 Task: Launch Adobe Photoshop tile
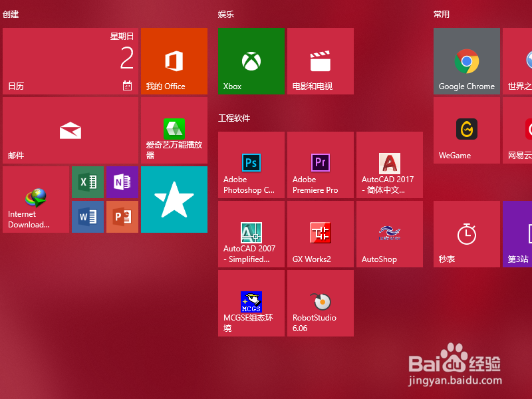(x=251, y=165)
